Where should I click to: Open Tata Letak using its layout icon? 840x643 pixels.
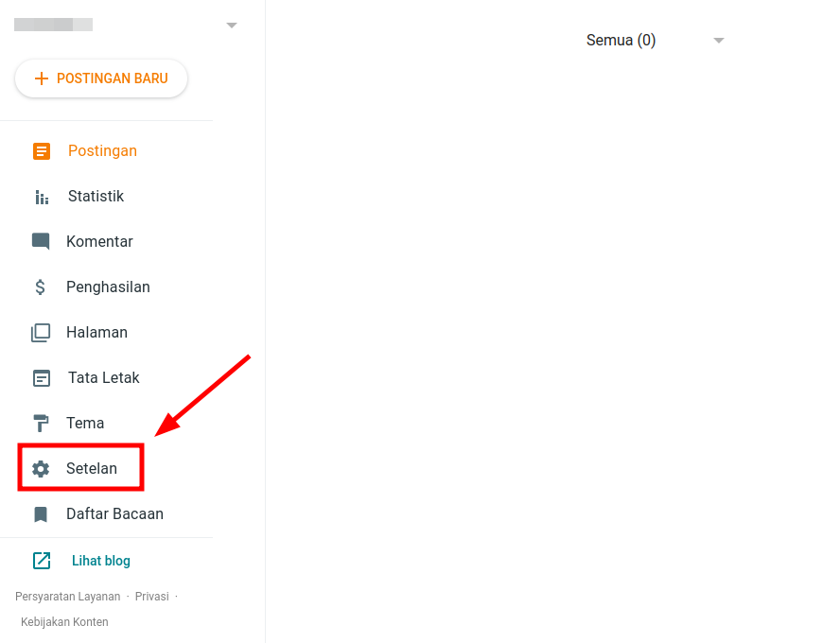(41, 378)
